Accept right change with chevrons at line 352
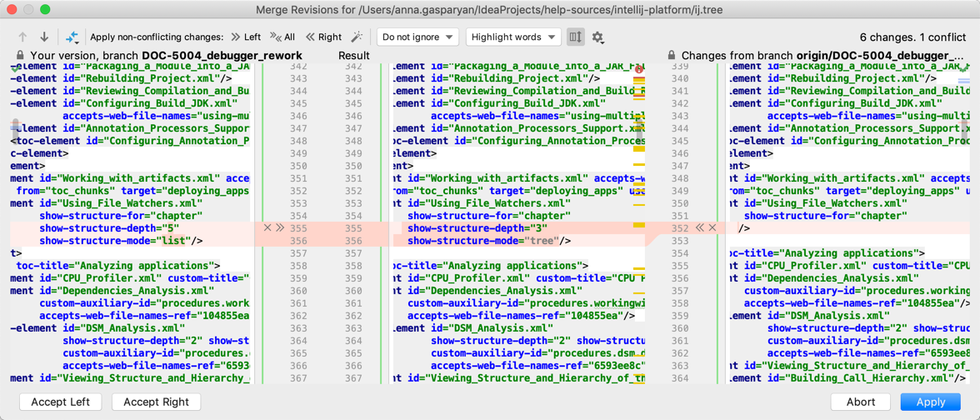This screenshot has width=980, height=420. [700, 227]
